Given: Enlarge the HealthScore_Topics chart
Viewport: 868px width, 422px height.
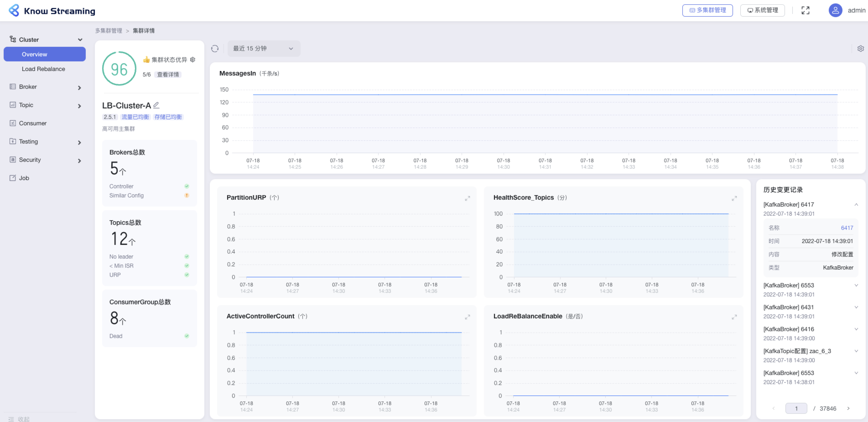Looking at the screenshot, I should pyautogui.click(x=734, y=198).
